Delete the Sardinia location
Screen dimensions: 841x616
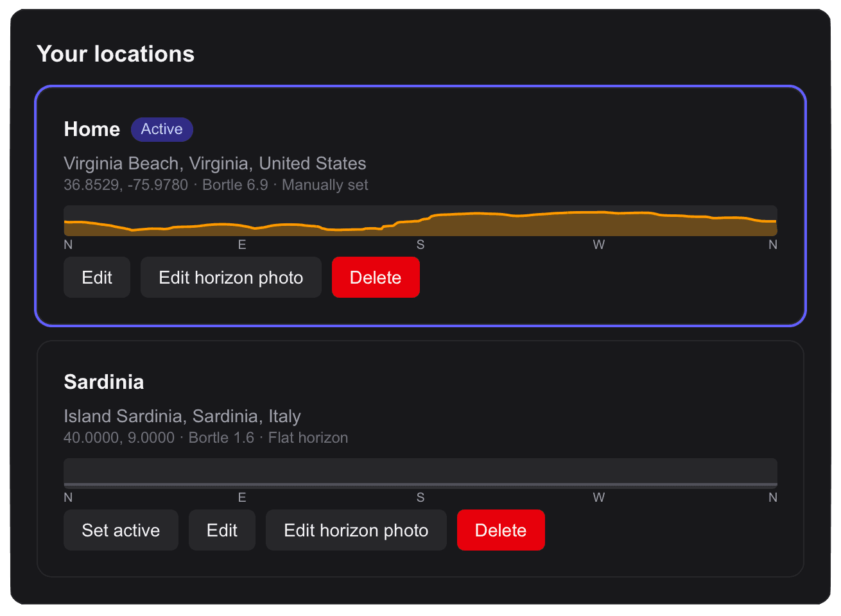point(501,530)
